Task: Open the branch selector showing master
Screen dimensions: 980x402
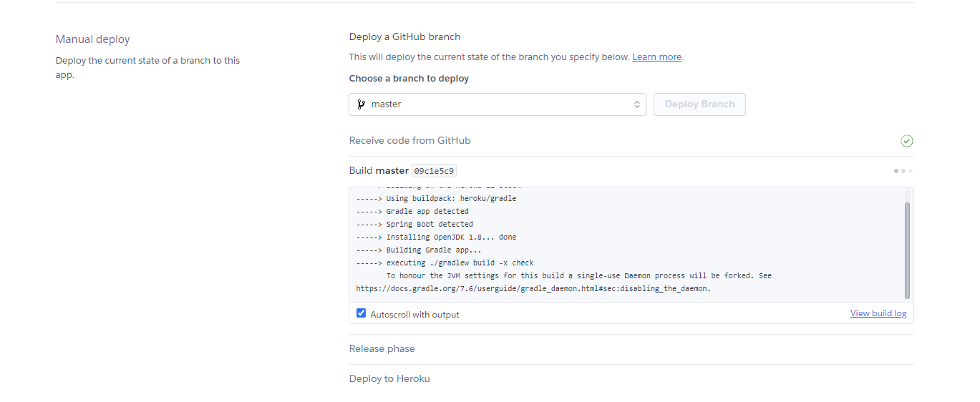Action: (x=498, y=104)
